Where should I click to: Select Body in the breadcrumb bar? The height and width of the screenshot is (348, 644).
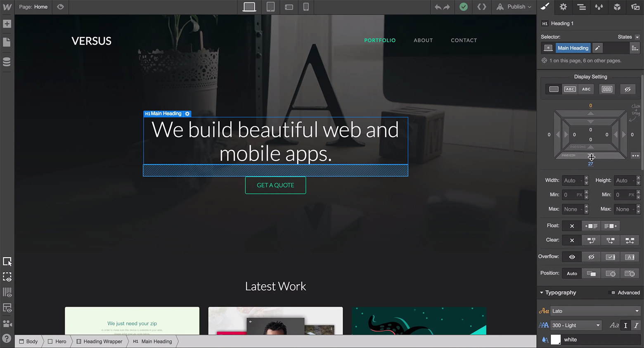pyautogui.click(x=28, y=341)
